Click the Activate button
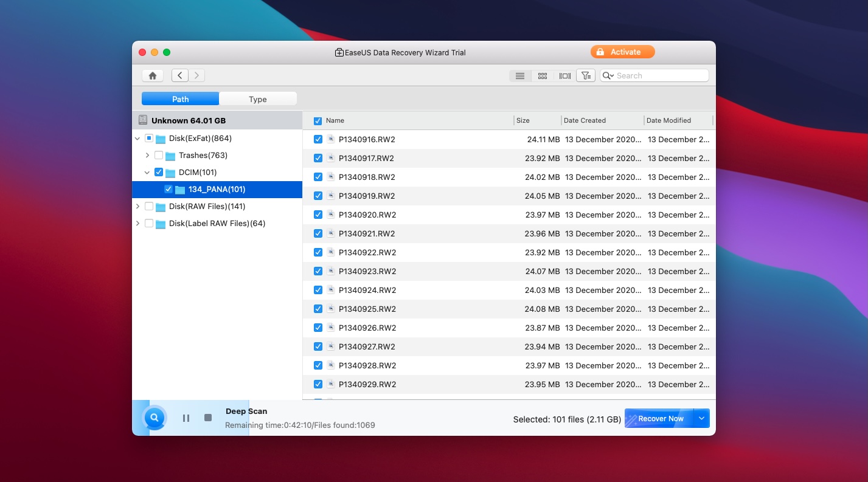868x482 pixels. click(622, 52)
